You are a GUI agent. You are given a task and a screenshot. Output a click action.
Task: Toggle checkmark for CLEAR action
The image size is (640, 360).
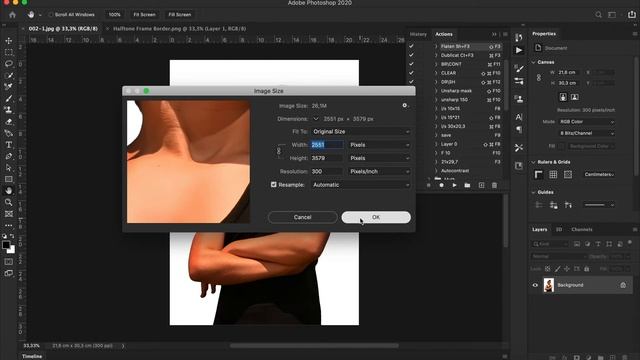point(411,73)
